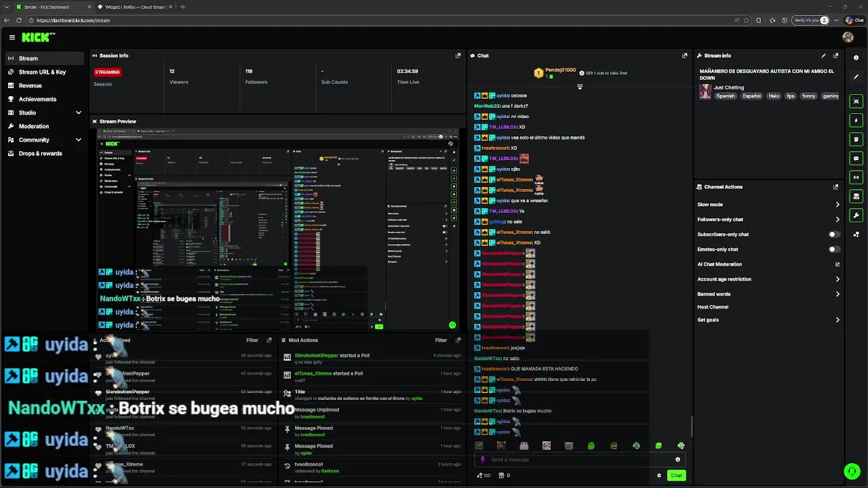868x488 pixels.
Task: Click the Spanish stream tag
Action: pyautogui.click(x=726, y=96)
